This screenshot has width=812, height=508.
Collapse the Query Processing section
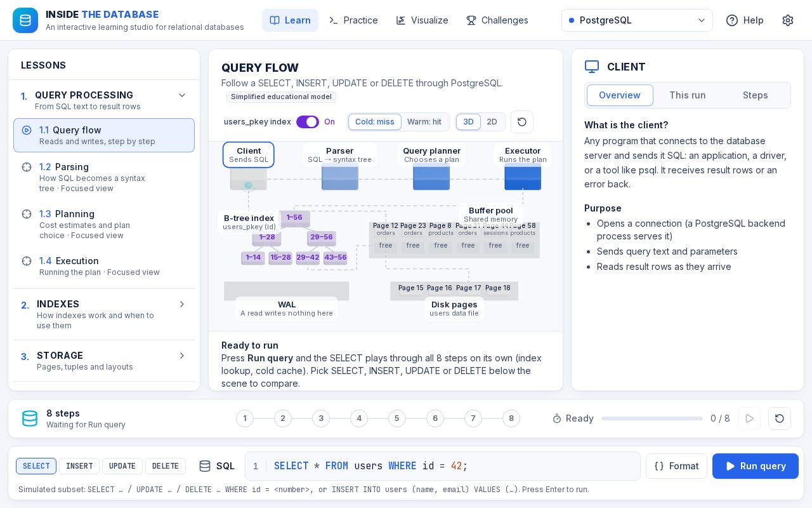(104, 99)
